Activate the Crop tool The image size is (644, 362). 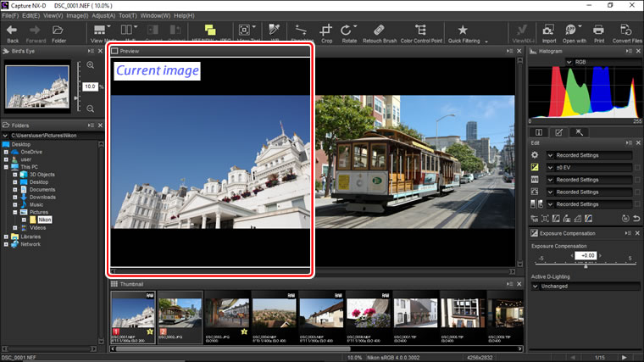[x=326, y=30]
